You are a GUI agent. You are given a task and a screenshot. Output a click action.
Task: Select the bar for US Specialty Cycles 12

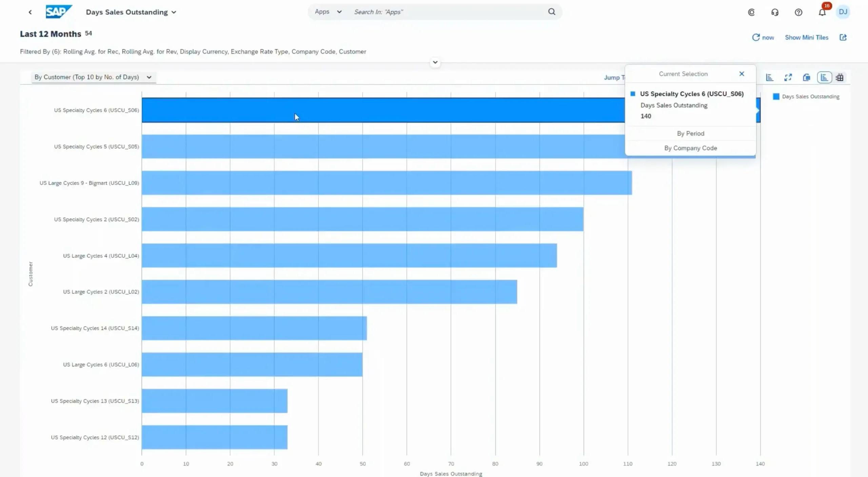[215, 437]
